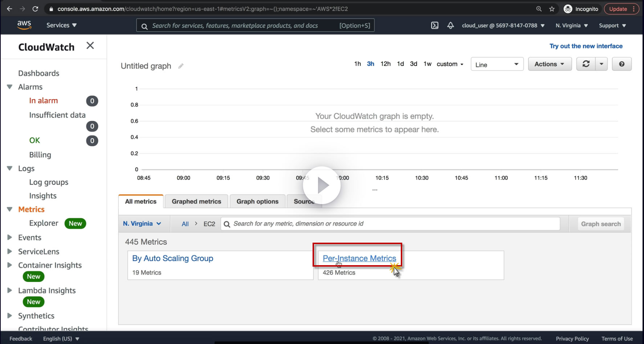Set time range to 1w

(428, 64)
